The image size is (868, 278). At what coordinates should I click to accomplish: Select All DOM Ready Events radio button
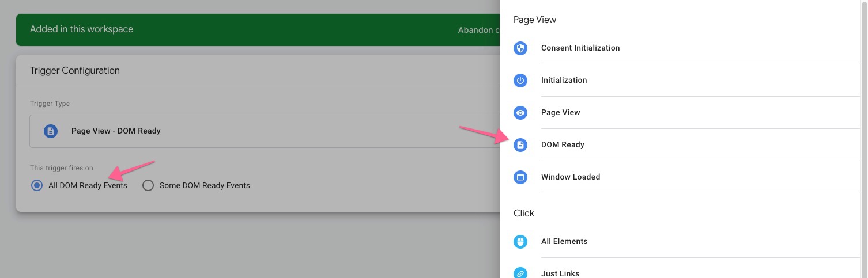37,185
